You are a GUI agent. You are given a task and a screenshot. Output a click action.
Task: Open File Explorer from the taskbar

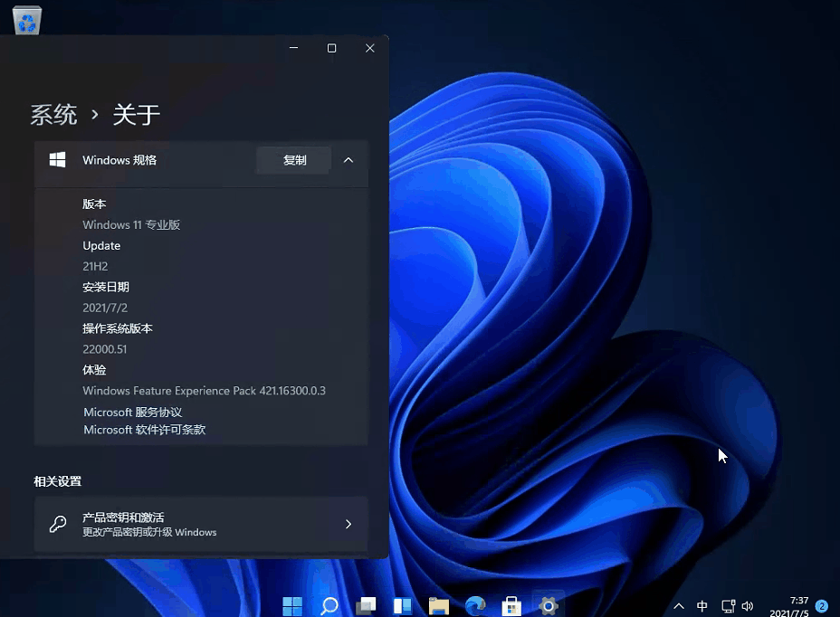tap(438, 604)
